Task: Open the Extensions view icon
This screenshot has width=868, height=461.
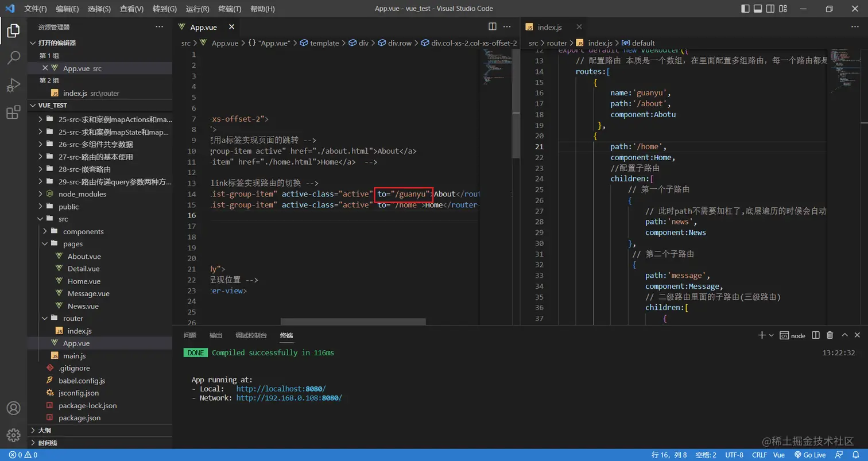Action: tap(13, 113)
